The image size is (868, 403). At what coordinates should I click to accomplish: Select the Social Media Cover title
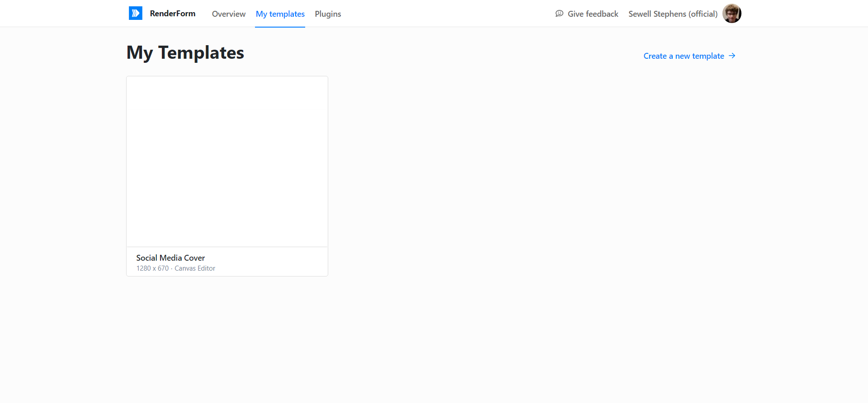[x=170, y=258]
